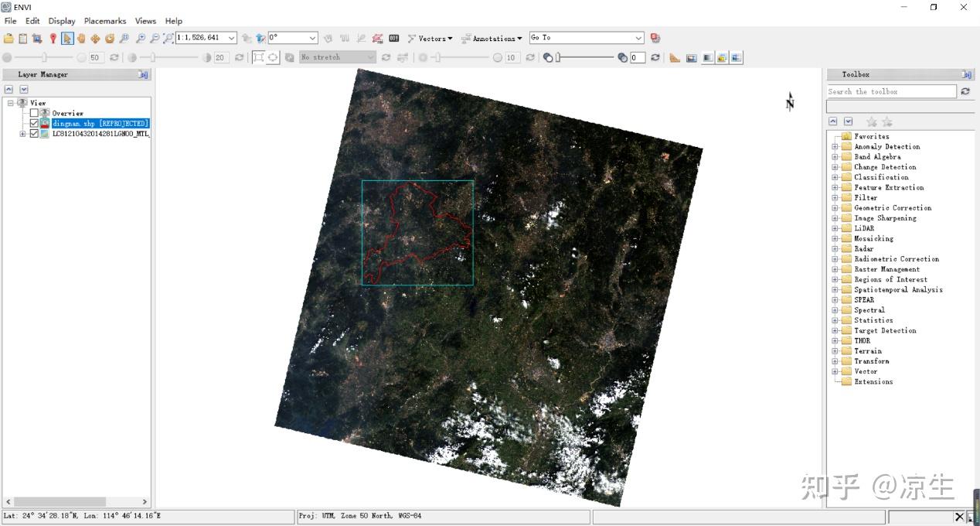
Task: Select the Fly tool for image navigation
Action: 109,37
